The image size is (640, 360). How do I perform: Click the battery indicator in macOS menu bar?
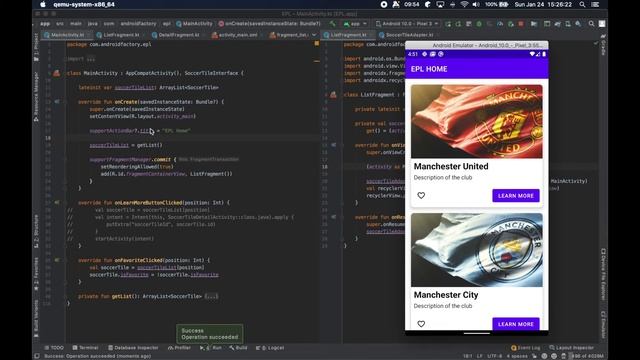(x=496, y=4)
